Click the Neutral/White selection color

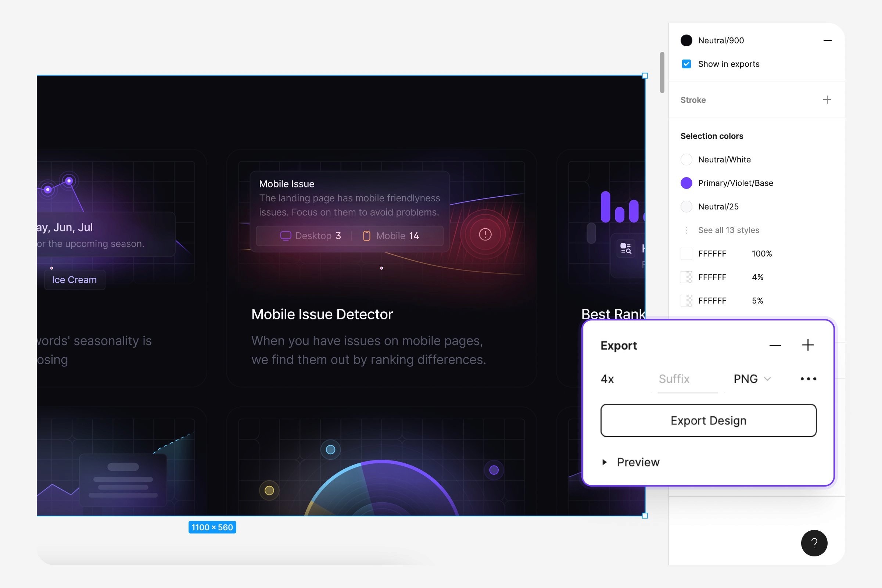(724, 159)
